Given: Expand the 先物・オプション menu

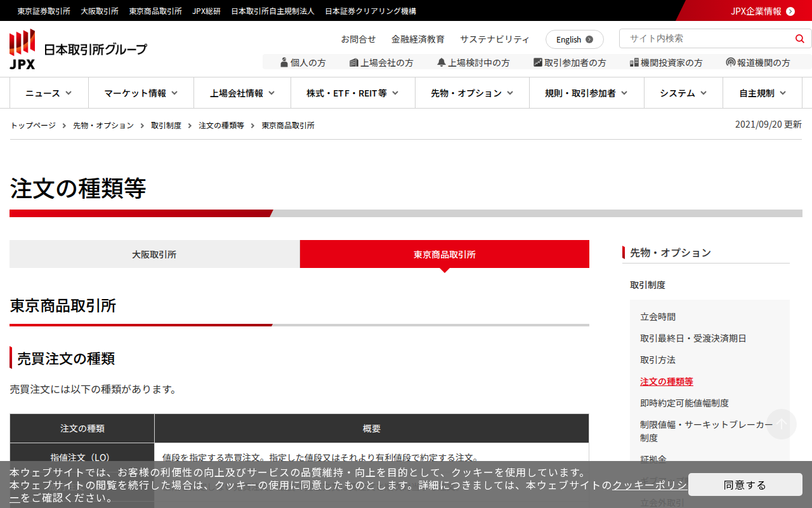Looking at the screenshot, I should pos(472,93).
